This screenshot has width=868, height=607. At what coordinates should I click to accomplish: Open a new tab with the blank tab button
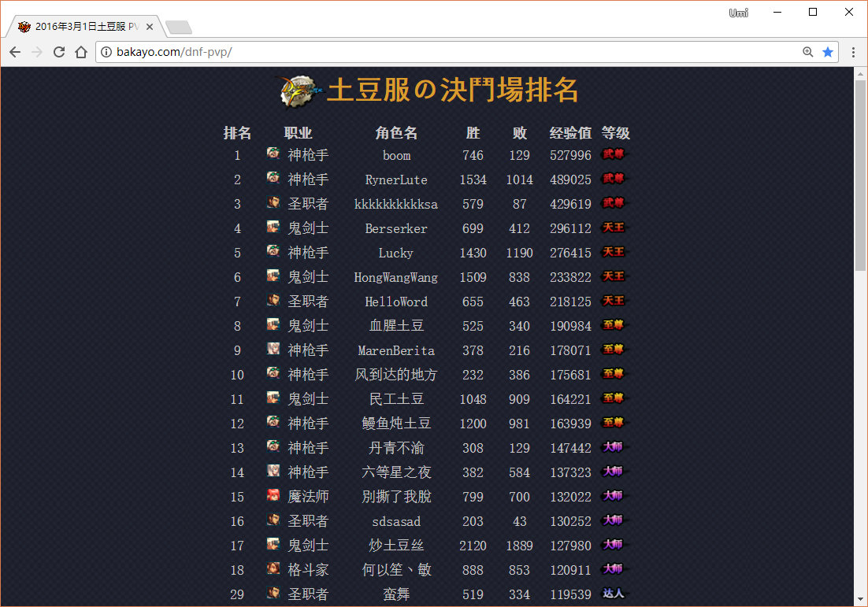click(179, 28)
